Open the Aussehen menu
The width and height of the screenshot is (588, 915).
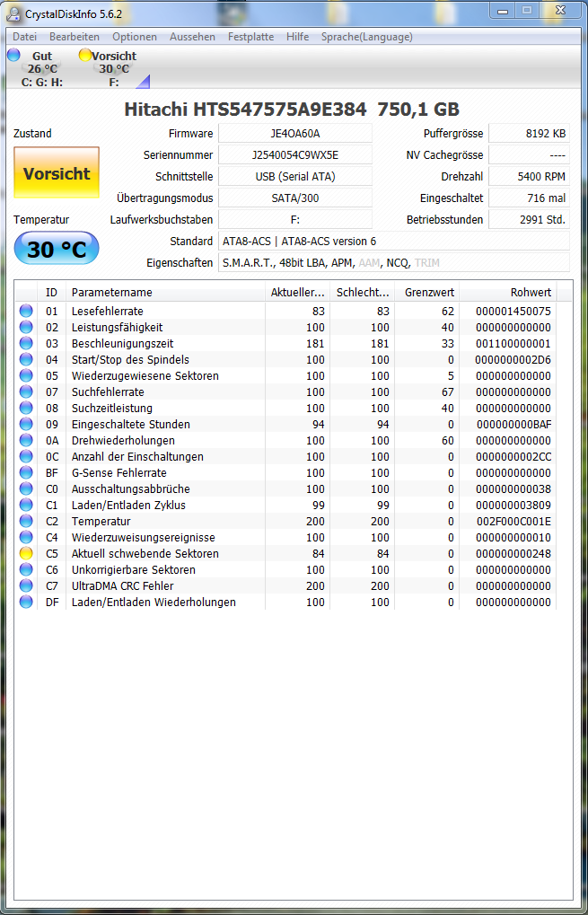[x=192, y=37]
